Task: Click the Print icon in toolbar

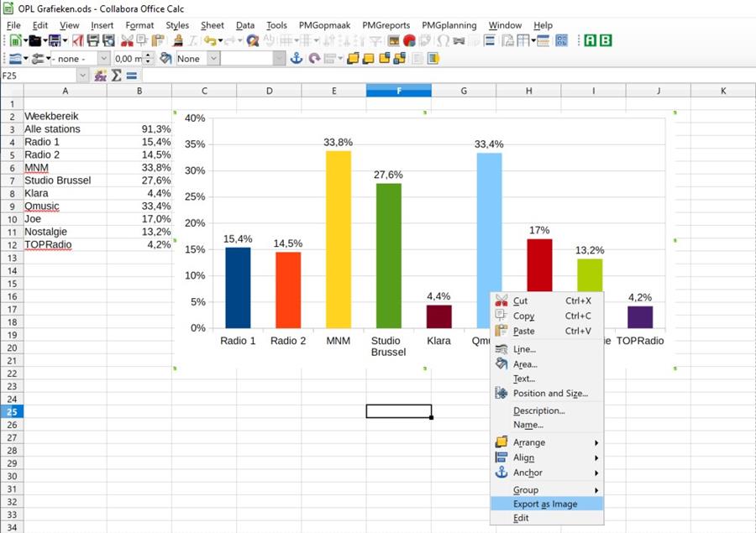Action: pos(93,40)
